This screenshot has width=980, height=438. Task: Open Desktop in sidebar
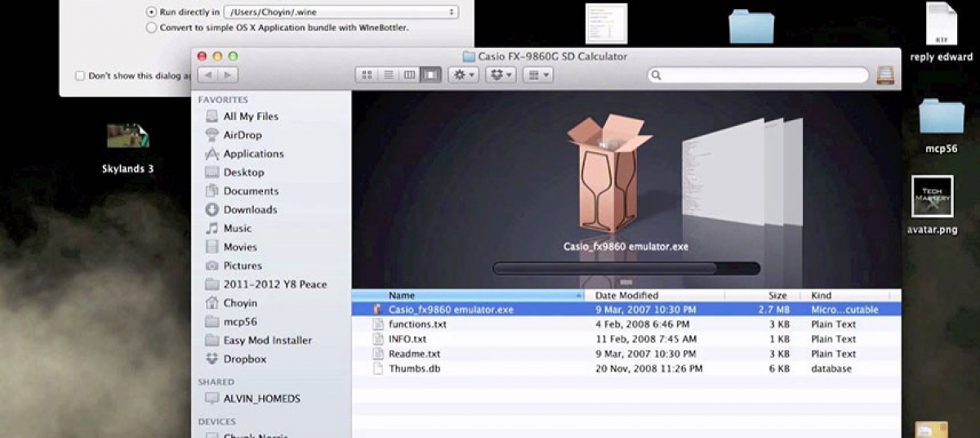(x=243, y=172)
